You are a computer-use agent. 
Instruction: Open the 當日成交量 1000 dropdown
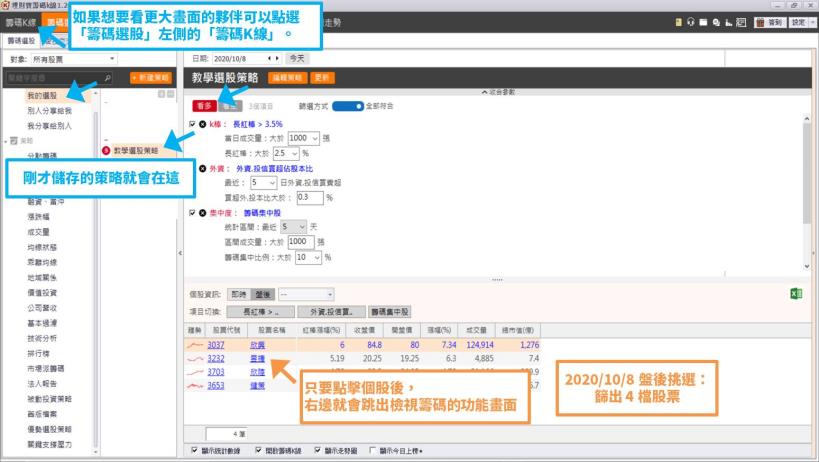(x=303, y=138)
